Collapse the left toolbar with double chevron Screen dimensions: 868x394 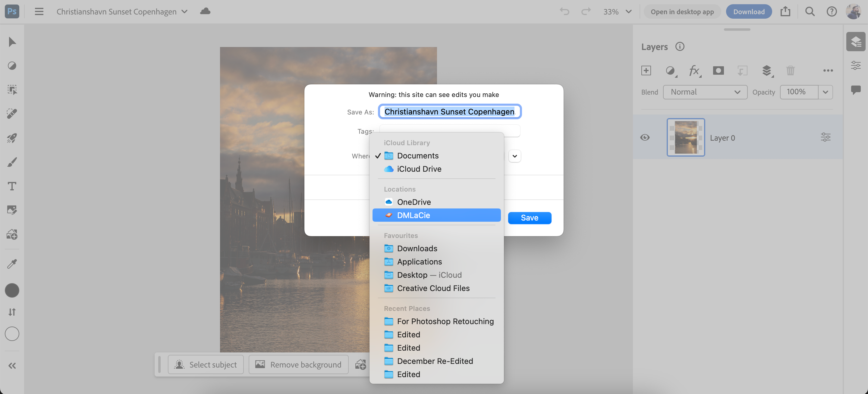pyautogui.click(x=12, y=366)
